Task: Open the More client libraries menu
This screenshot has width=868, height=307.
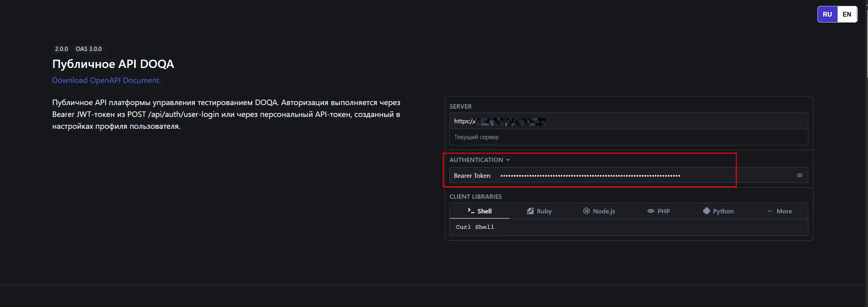Action: point(778,211)
